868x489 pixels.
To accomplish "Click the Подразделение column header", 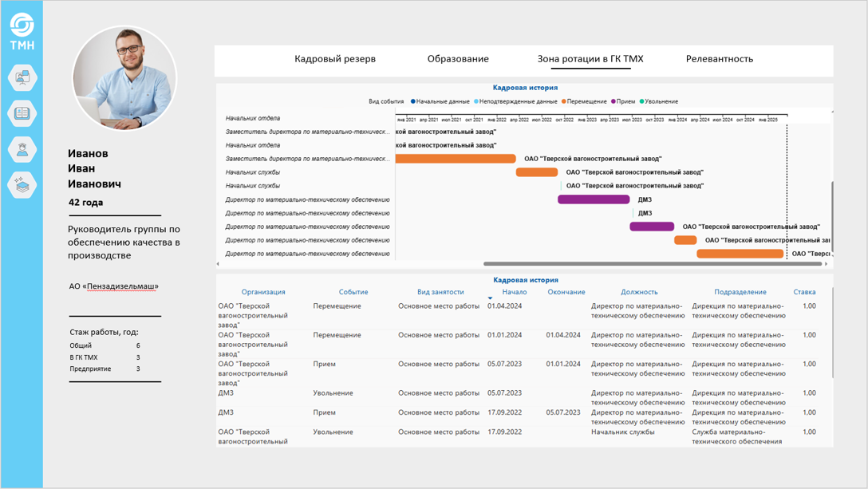I will tap(740, 292).
